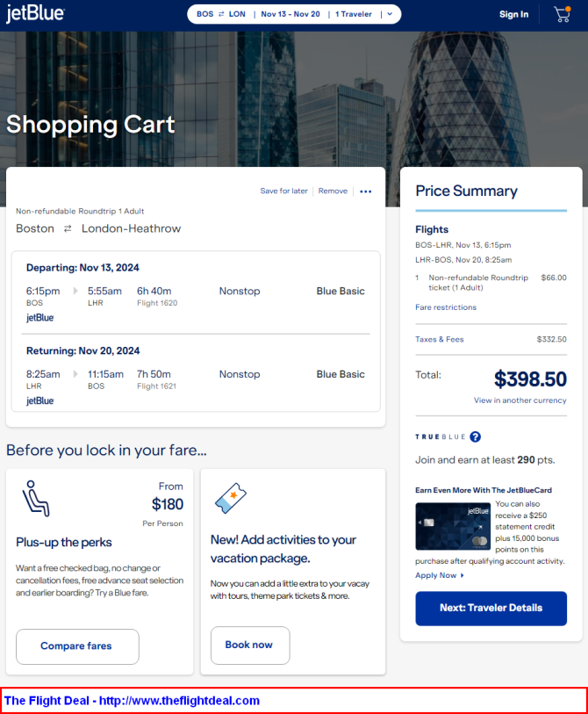The height and width of the screenshot is (714, 588).
Task: Open the shopping cart icon in header
Action: pyautogui.click(x=563, y=14)
